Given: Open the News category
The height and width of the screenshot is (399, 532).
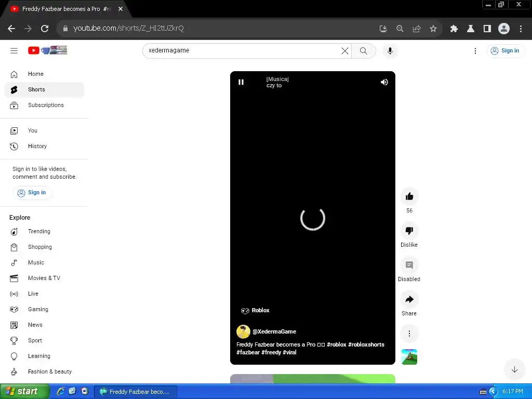Looking at the screenshot, I should [x=44, y=325].
